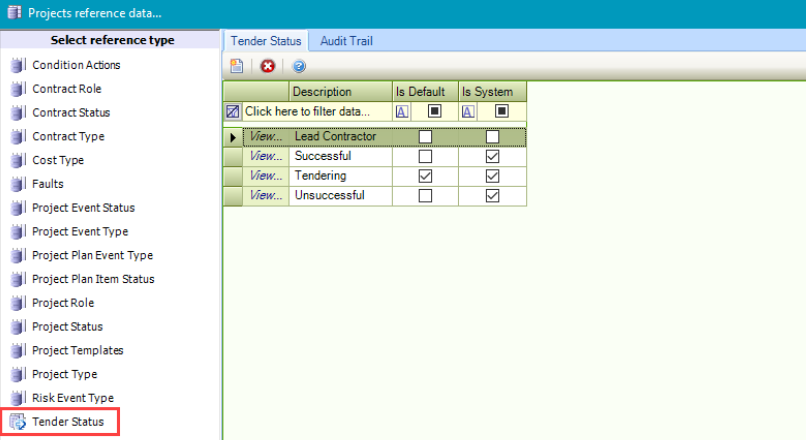Select the Cost Type reference type

click(x=57, y=160)
